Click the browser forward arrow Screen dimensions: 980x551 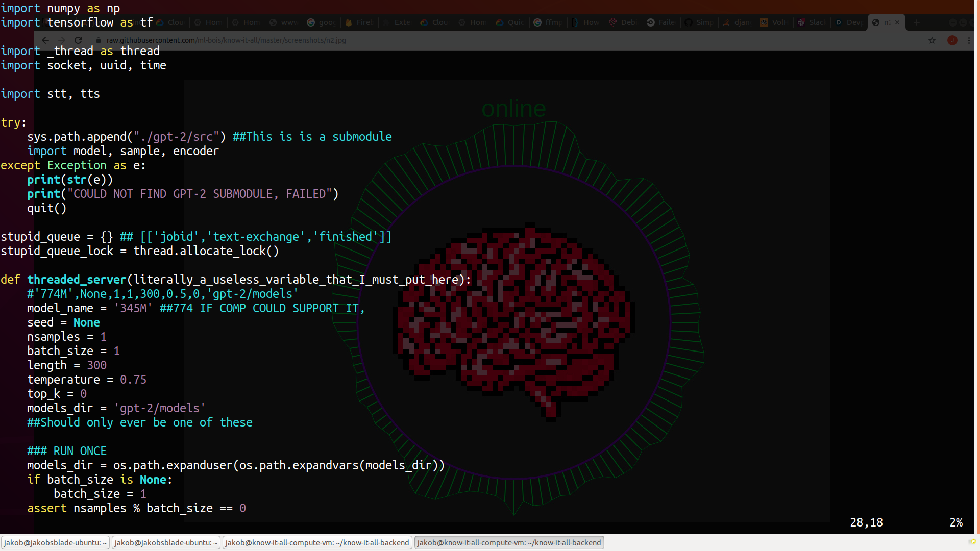(x=62, y=40)
